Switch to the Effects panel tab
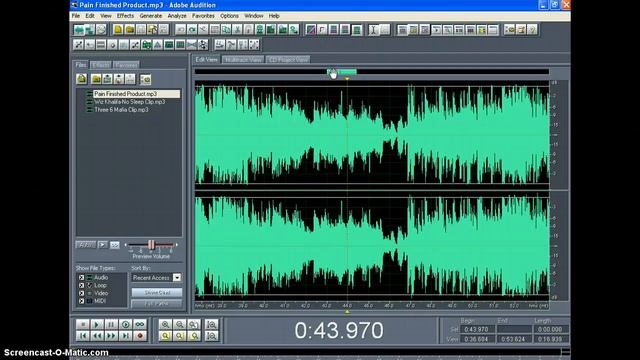Viewport: 640px width, 360px height. tap(100, 65)
